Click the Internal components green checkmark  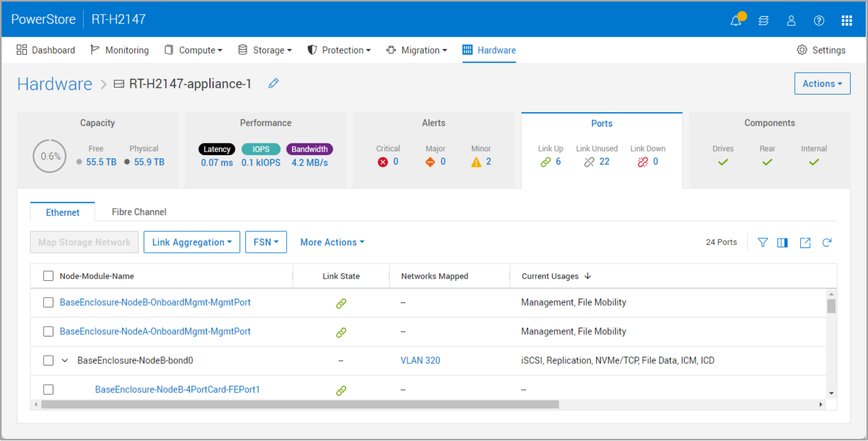point(814,162)
